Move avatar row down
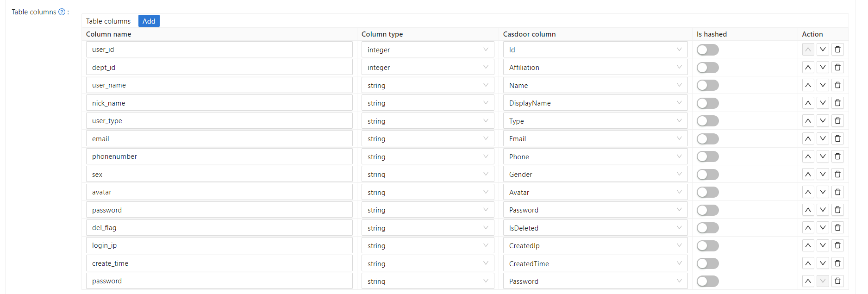The image size is (868, 294). click(823, 192)
